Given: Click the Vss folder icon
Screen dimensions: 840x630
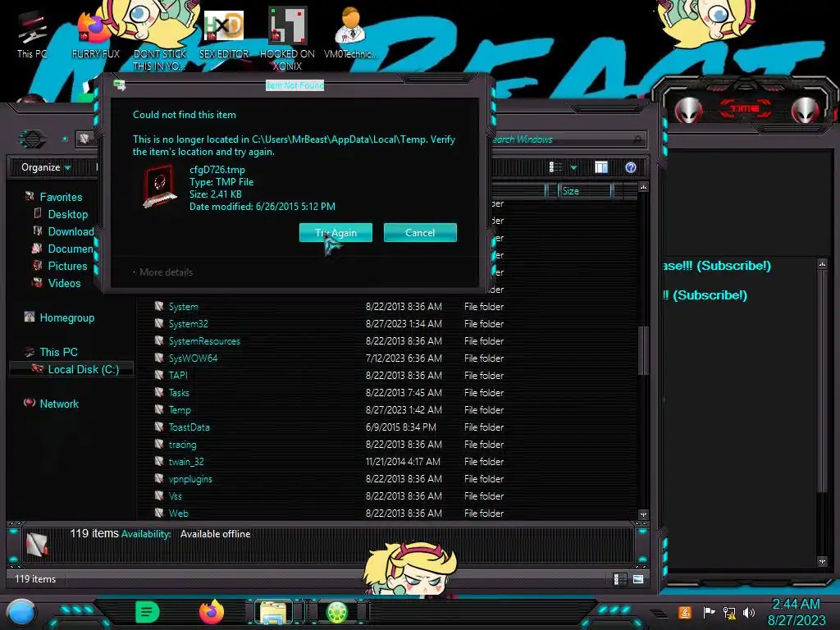Looking at the screenshot, I should coord(159,495).
